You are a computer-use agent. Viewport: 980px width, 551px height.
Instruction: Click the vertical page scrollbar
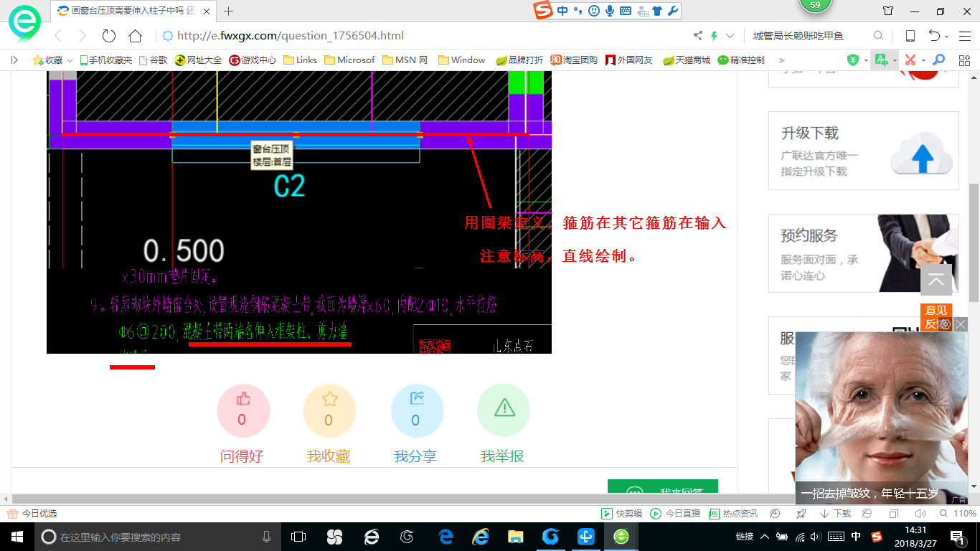974,242
